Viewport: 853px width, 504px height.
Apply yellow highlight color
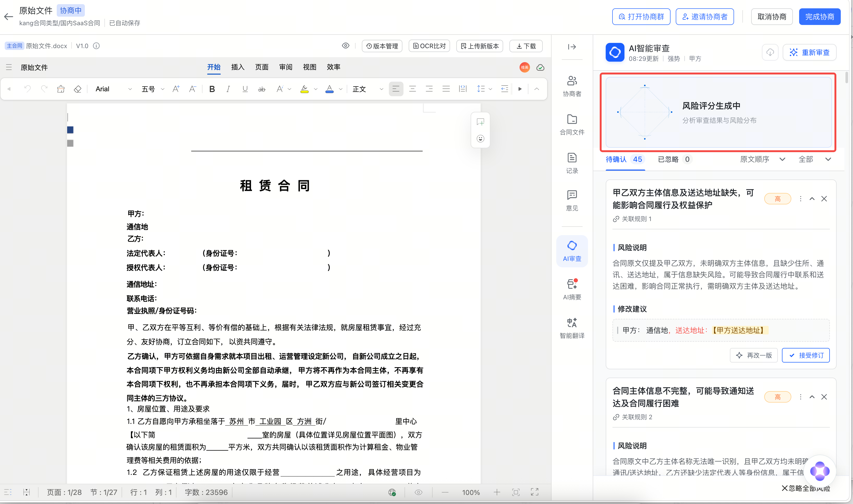click(x=305, y=89)
